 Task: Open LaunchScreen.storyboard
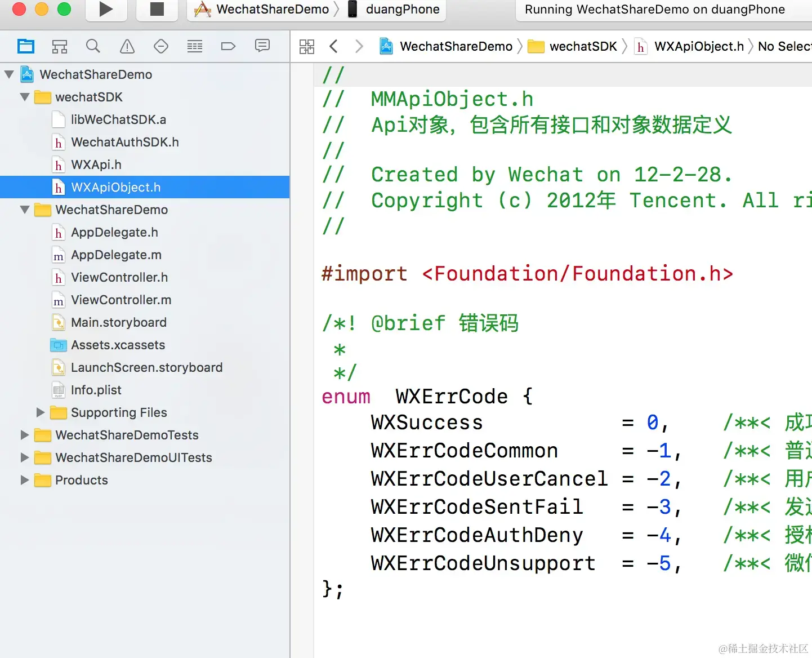tap(145, 367)
